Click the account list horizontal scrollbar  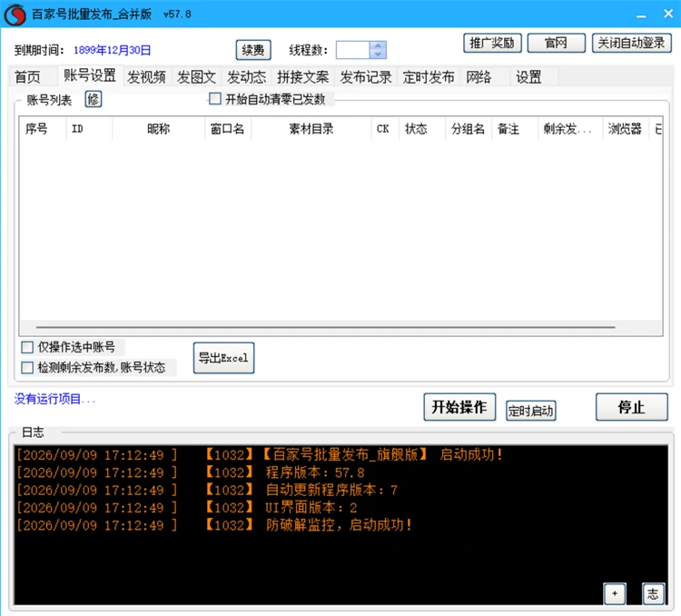(x=325, y=327)
